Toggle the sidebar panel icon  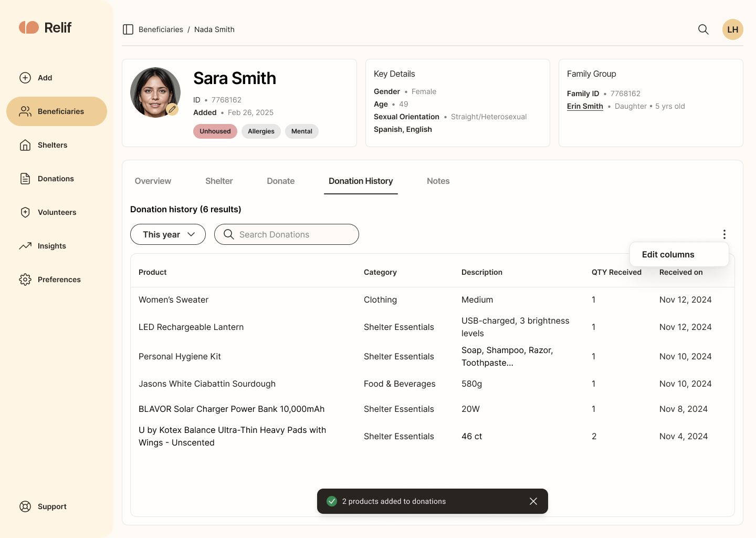pyautogui.click(x=128, y=29)
